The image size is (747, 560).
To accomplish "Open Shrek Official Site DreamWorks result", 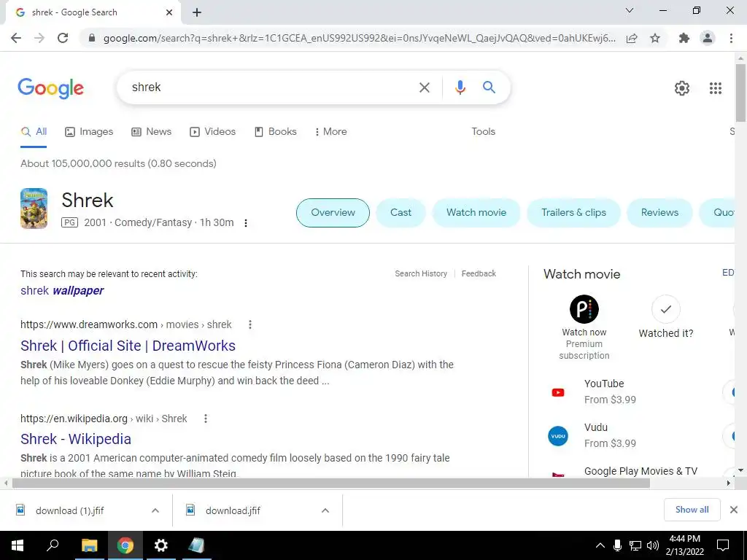I will (128, 346).
